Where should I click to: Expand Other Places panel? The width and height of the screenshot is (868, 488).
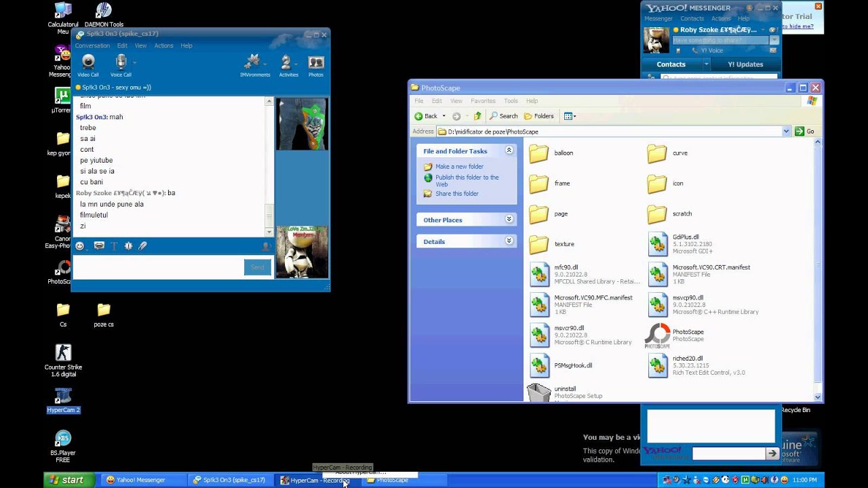(x=509, y=220)
